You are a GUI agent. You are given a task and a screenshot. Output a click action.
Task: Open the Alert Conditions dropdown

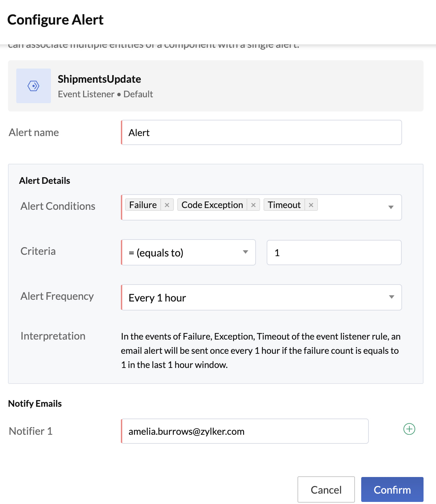point(391,207)
